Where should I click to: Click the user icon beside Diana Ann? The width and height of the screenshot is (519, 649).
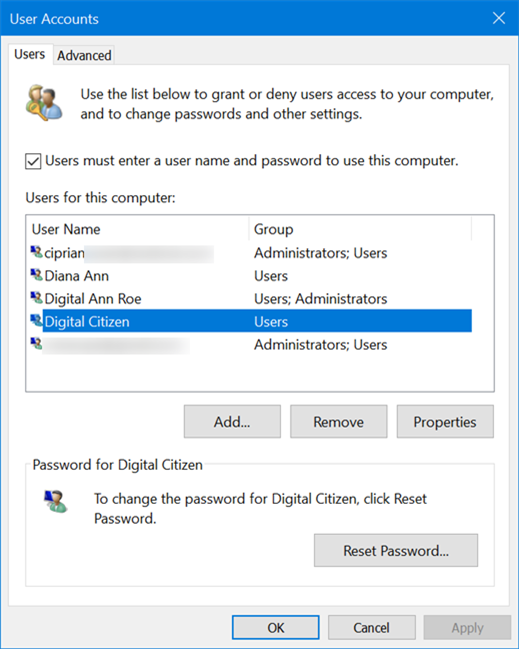pos(36,275)
